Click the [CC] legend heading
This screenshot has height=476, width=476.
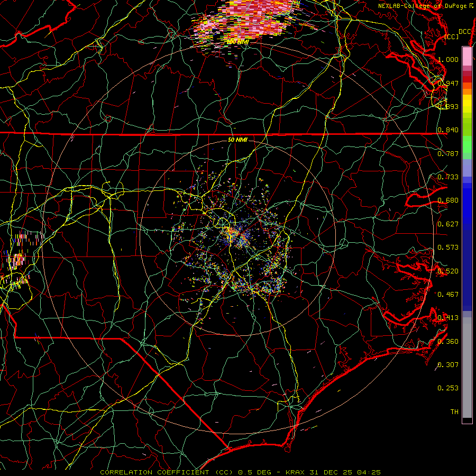452,36
